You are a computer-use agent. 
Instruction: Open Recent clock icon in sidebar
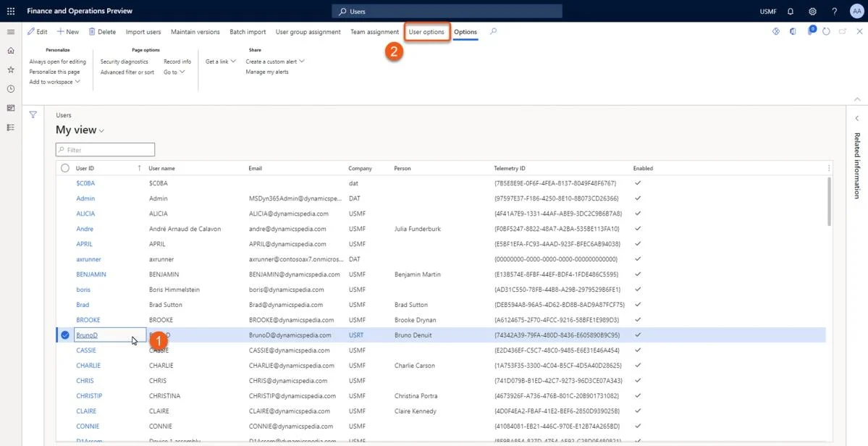coord(11,88)
